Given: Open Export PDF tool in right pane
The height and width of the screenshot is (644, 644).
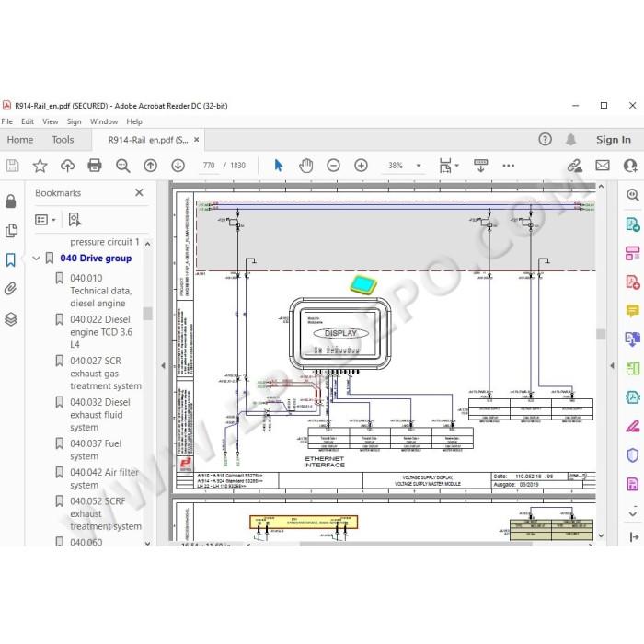Looking at the screenshot, I should click(x=633, y=224).
